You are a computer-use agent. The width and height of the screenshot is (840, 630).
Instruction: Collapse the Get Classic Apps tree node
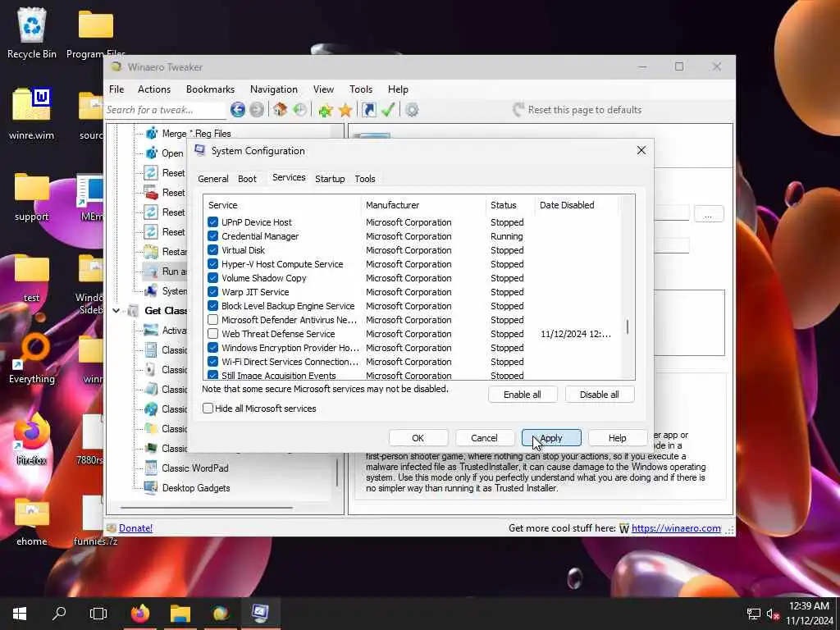[x=116, y=311]
